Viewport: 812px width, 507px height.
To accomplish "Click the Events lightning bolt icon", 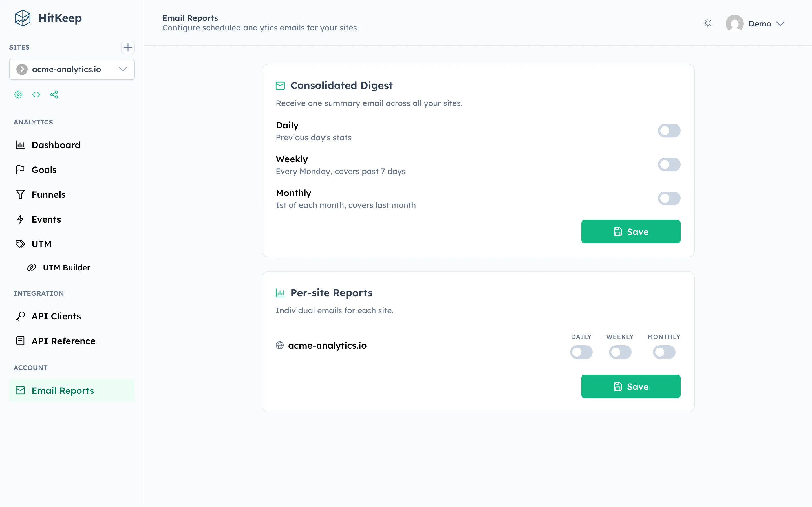I will pyautogui.click(x=20, y=219).
